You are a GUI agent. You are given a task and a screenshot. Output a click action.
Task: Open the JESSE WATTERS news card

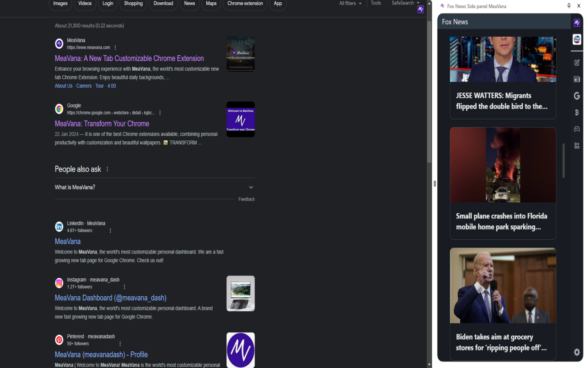[503, 78]
